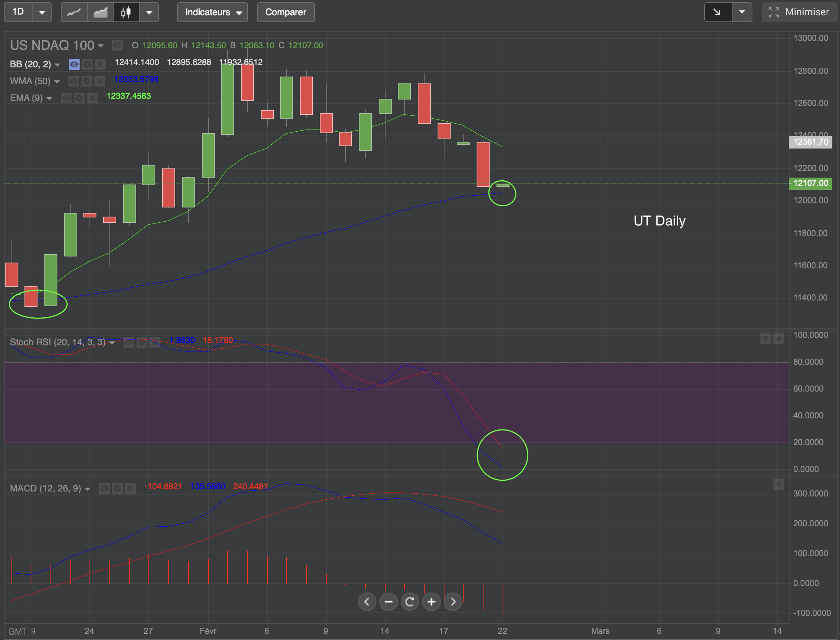Zoom in with the plus button
This screenshot has width=840, height=640.
point(431,602)
